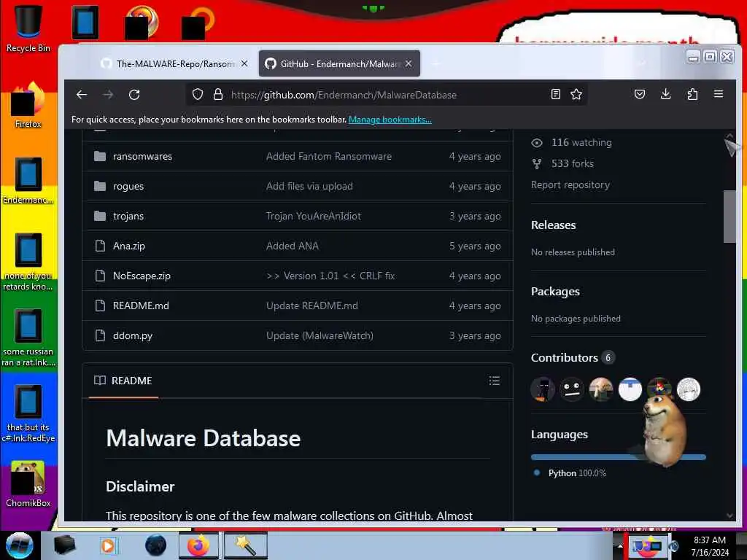747x560 pixels.
Task: Open the second contributor avatar with face
Action: [572, 389]
